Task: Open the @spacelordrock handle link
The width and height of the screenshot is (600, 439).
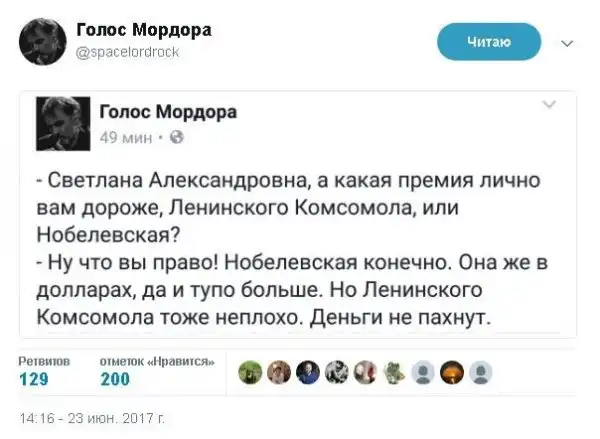Action: pos(127,53)
